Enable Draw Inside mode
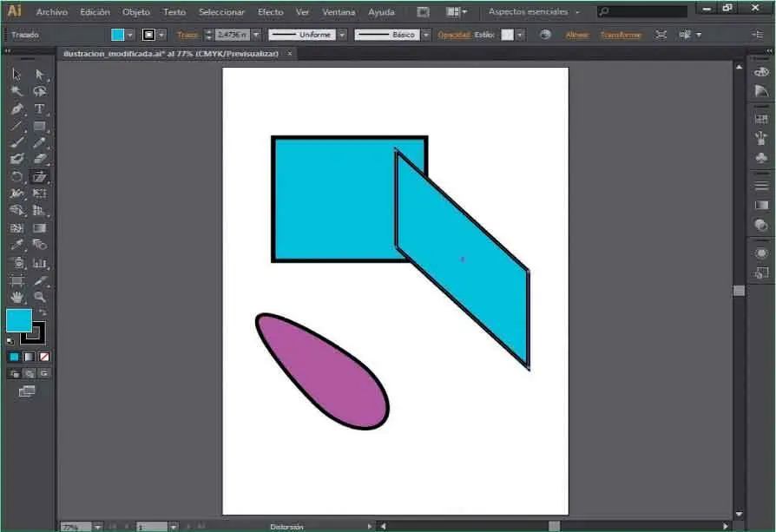This screenshot has height=532, width=776. click(x=44, y=374)
